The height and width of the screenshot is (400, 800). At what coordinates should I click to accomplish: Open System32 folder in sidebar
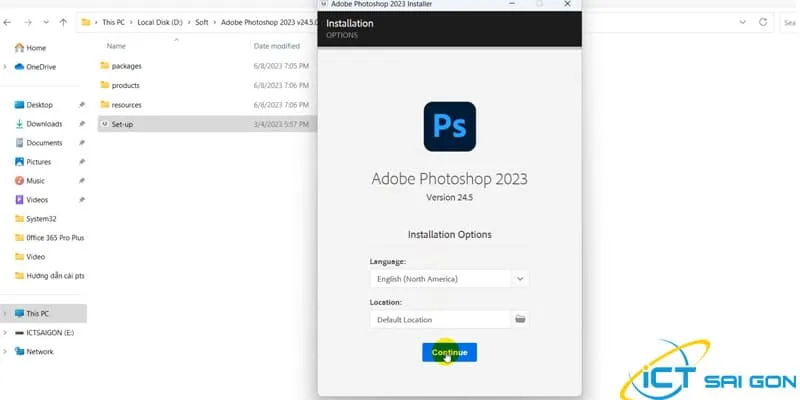pos(35,219)
